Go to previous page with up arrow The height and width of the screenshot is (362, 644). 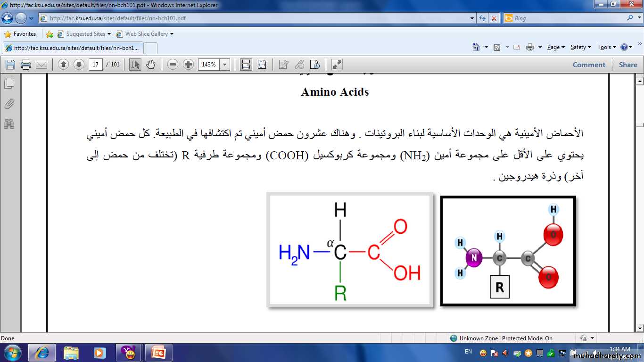64,65
